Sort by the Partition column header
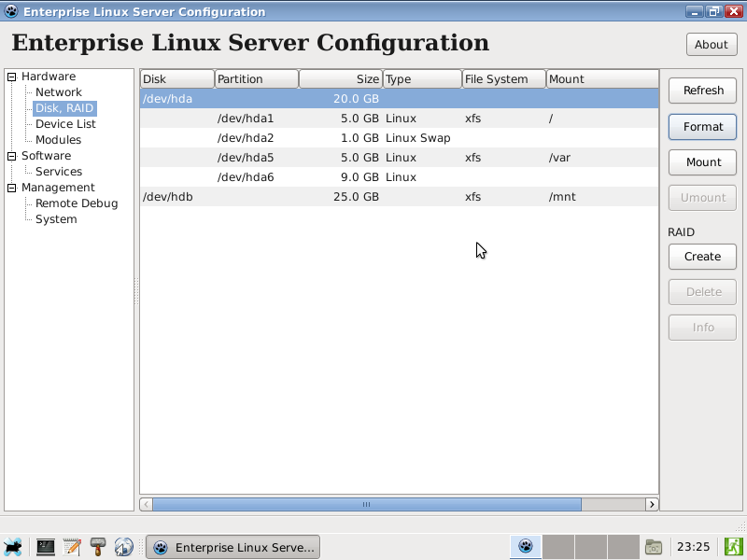 pyautogui.click(x=257, y=79)
